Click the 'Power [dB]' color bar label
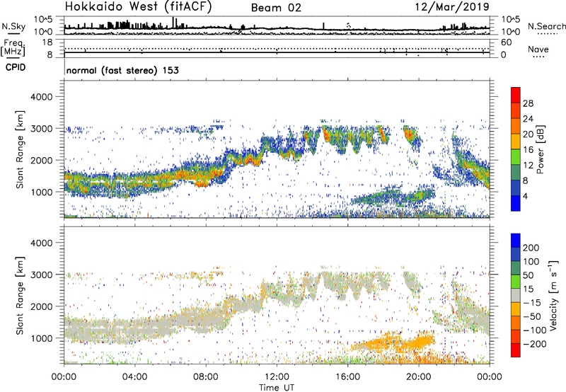 (x=541, y=149)
